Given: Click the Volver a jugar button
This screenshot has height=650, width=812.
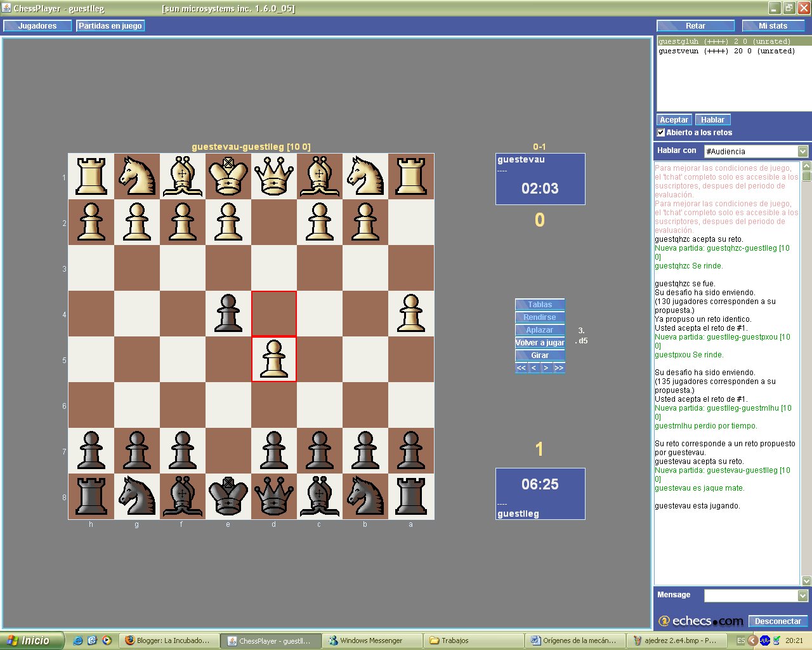Looking at the screenshot, I should [x=540, y=343].
